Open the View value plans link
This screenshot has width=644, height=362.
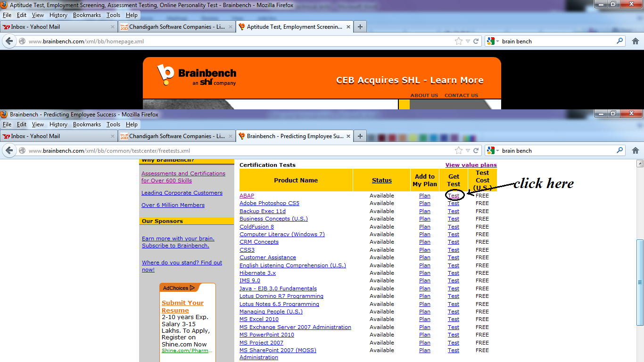pos(471,165)
